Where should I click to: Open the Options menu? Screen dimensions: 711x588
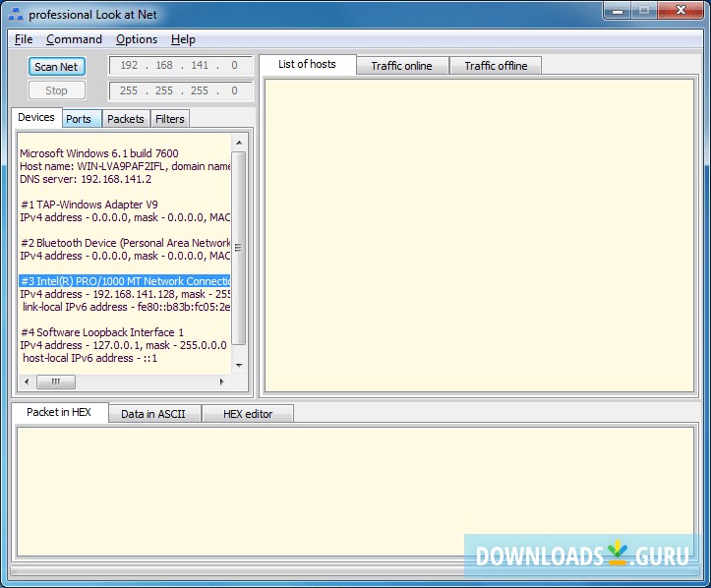pyautogui.click(x=137, y=39)
